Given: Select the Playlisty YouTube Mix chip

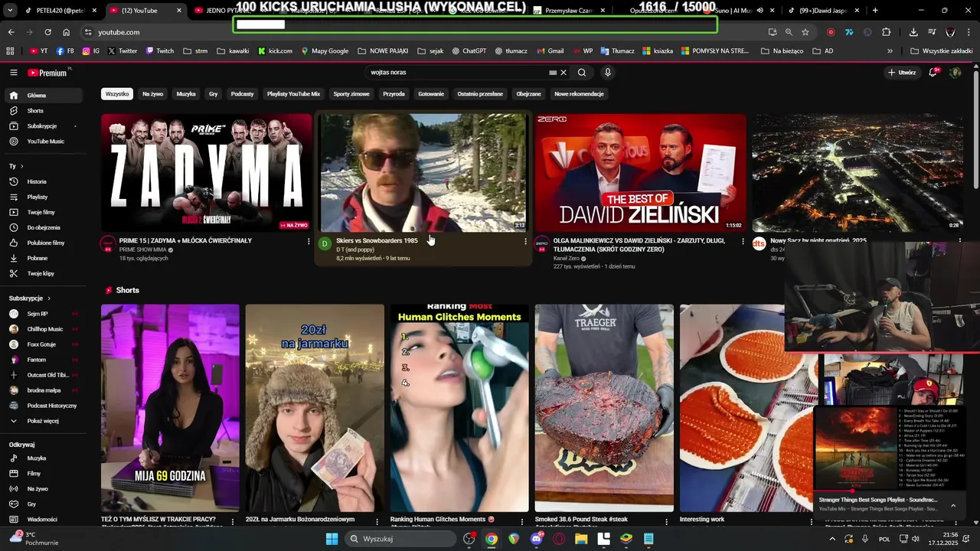Looking at the screenshot, I should [x=293, y=94].
